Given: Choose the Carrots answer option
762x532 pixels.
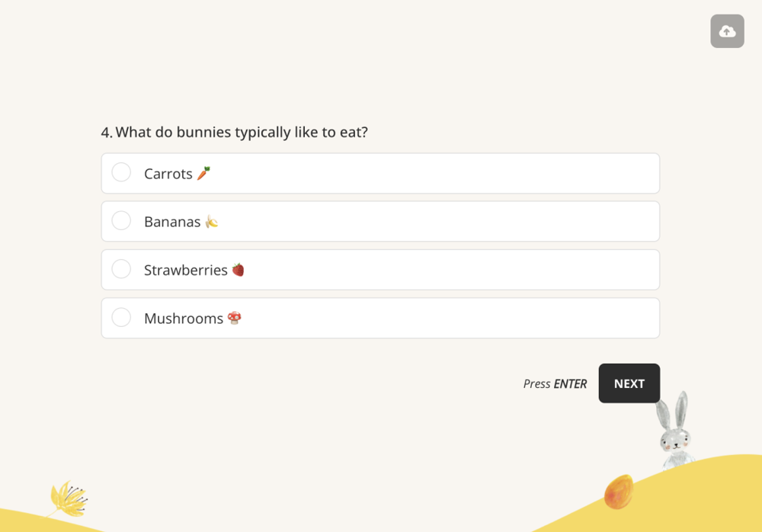Looking at the screenshot, I should click(x=380, y=172).
